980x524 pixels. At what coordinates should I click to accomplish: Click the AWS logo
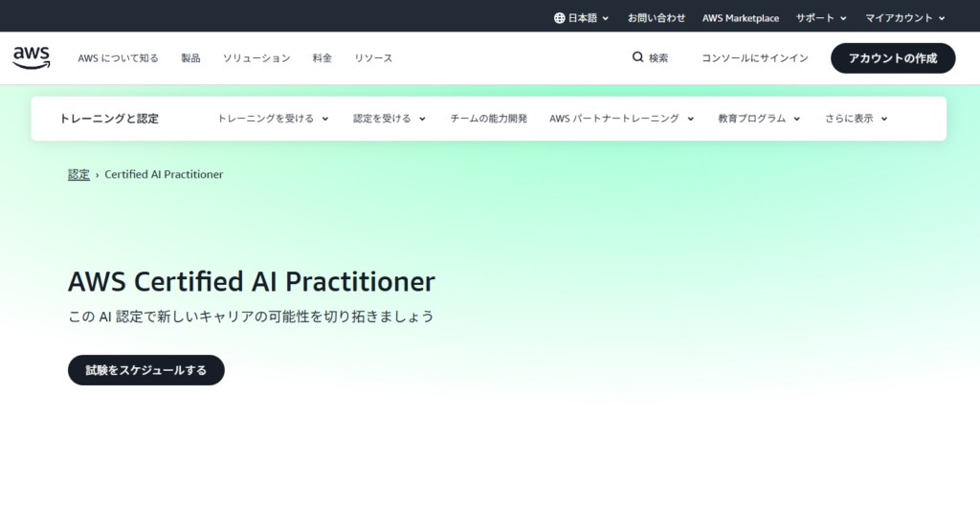[32, 57]
